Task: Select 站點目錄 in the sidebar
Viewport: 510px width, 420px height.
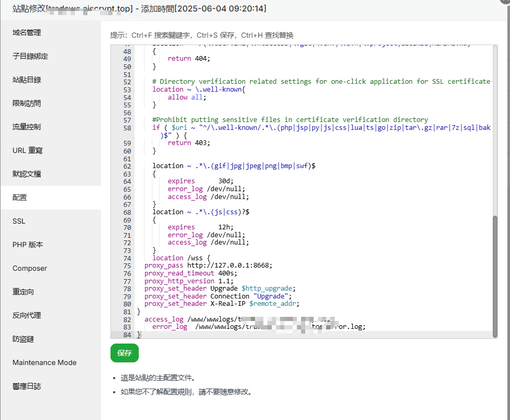Action: point(27,80)
